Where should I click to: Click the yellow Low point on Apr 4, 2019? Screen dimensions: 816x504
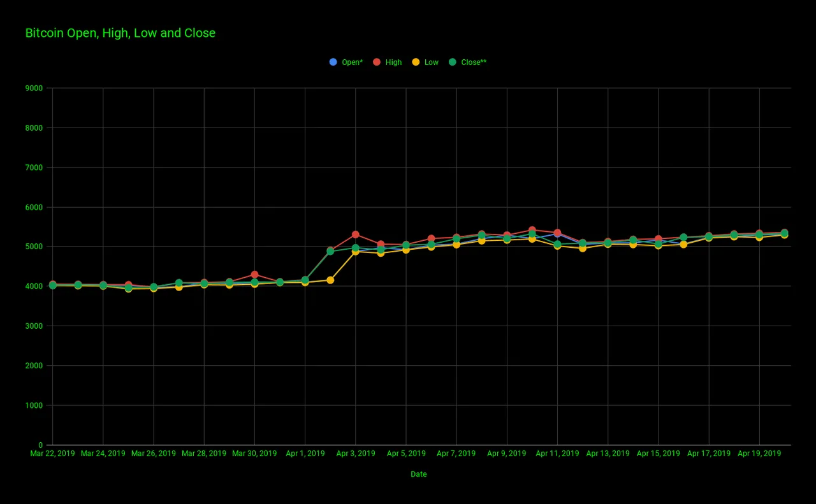[381, 253]
